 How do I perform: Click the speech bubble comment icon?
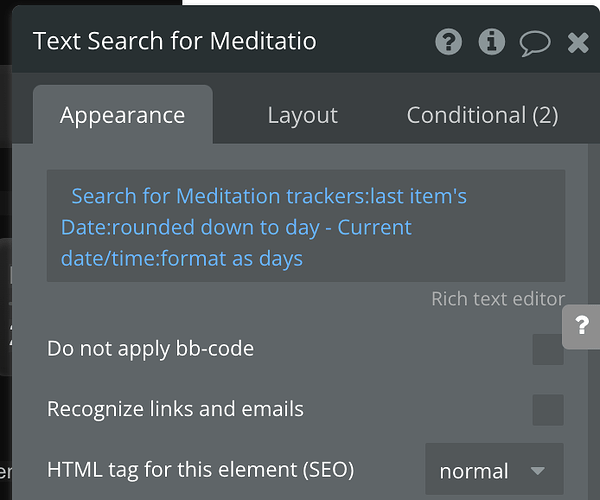pyautogui.click(x=535, y=43)
